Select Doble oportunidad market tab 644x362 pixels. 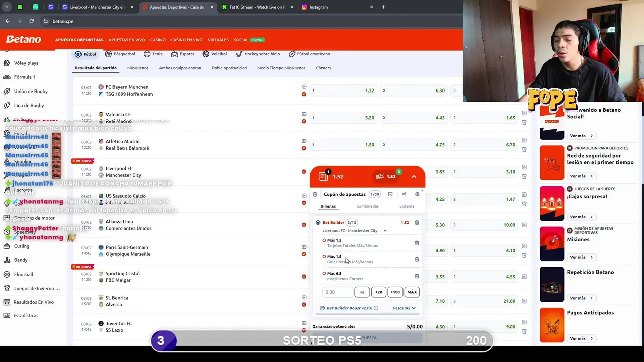click(229, 68)
